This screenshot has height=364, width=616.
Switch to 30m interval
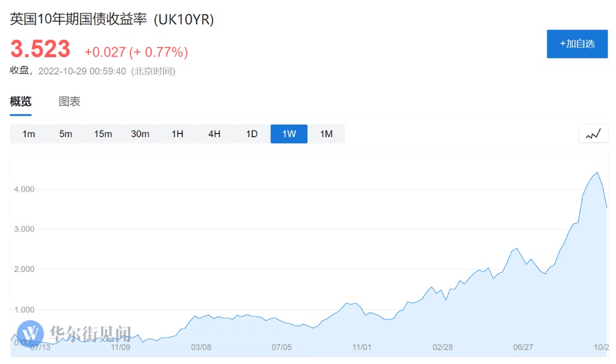point(140,134)
